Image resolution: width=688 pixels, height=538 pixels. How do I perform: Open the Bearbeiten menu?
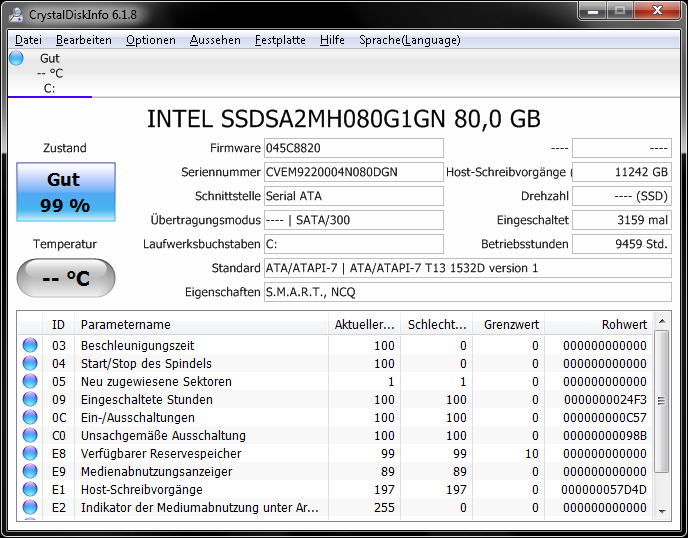[84, 40]
